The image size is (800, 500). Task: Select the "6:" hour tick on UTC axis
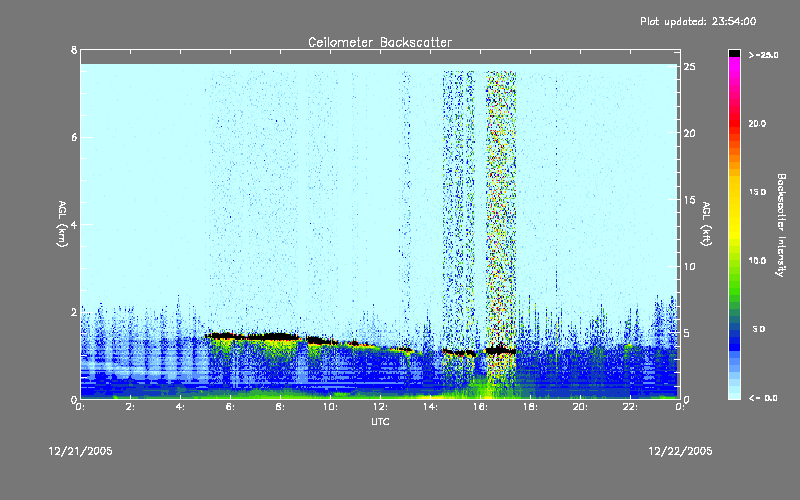click(231, 407)
